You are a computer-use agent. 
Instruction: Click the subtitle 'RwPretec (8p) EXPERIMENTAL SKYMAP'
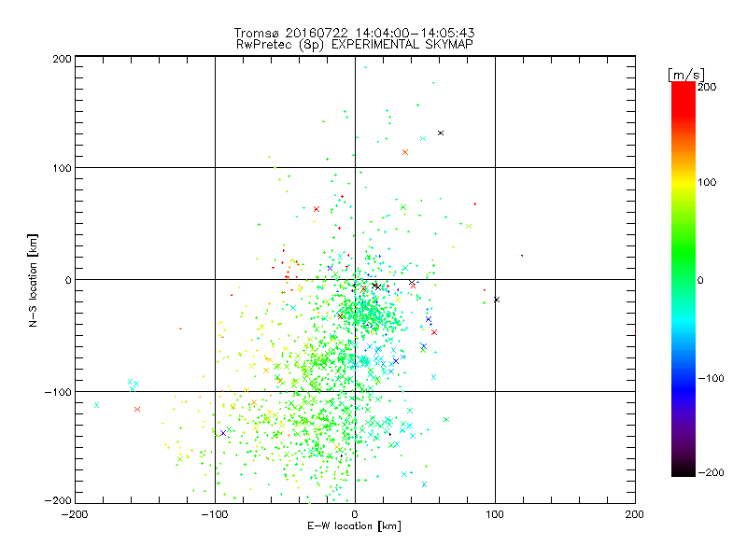pyautogui.click(x=355, y=45)
